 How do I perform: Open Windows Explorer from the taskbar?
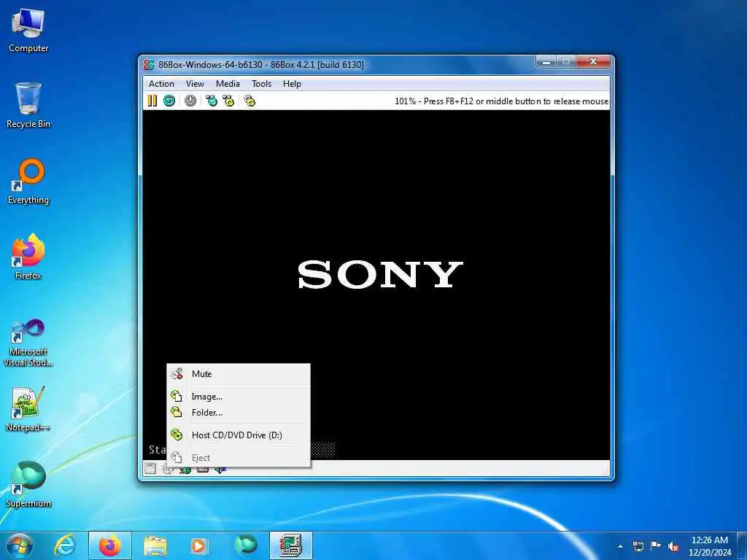coord(155,545)
